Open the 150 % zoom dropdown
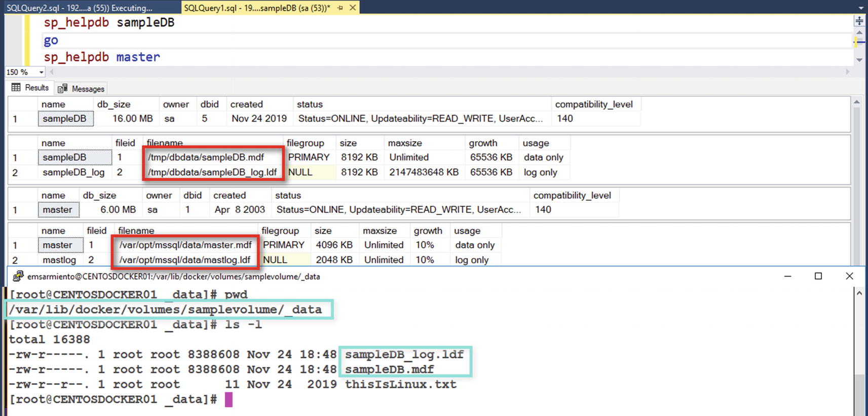 (x=41, y=72)
